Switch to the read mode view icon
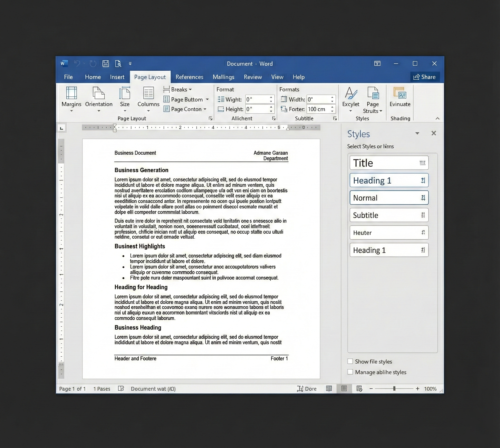Image resolution: width=500 pixels, height=448 pixels. pos(329,389)
